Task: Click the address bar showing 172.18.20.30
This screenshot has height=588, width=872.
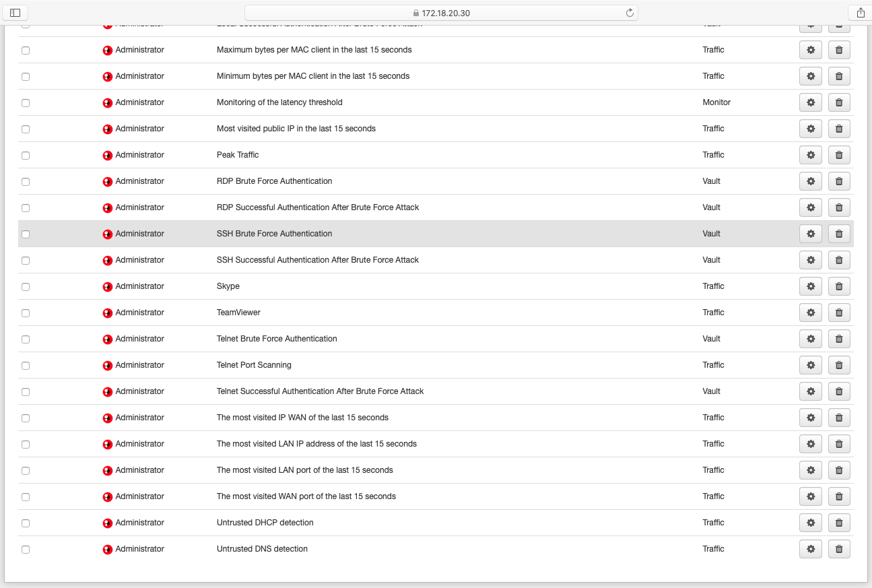Action: [441, 13]
